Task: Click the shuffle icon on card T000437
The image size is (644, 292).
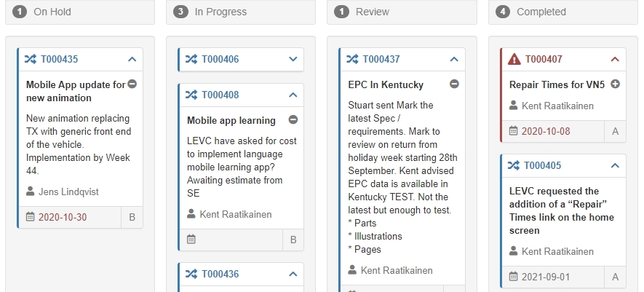Action: tap(352, 59)
